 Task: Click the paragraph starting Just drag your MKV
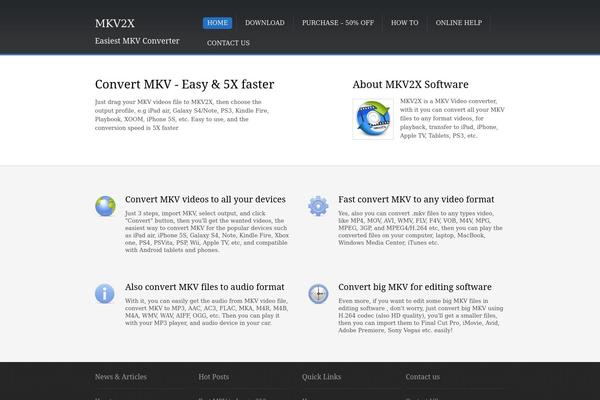[x=182, y=115]
